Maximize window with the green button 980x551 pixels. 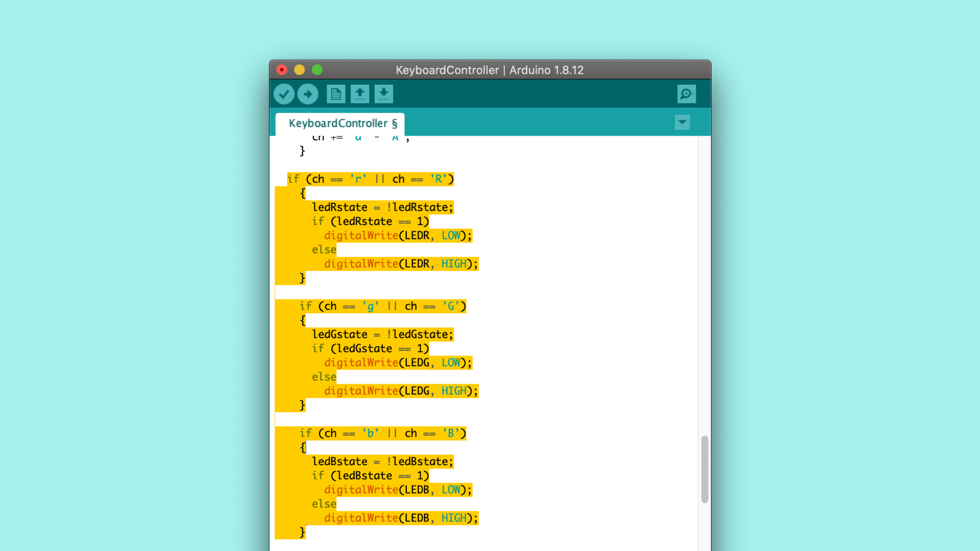tap(317, 70)
